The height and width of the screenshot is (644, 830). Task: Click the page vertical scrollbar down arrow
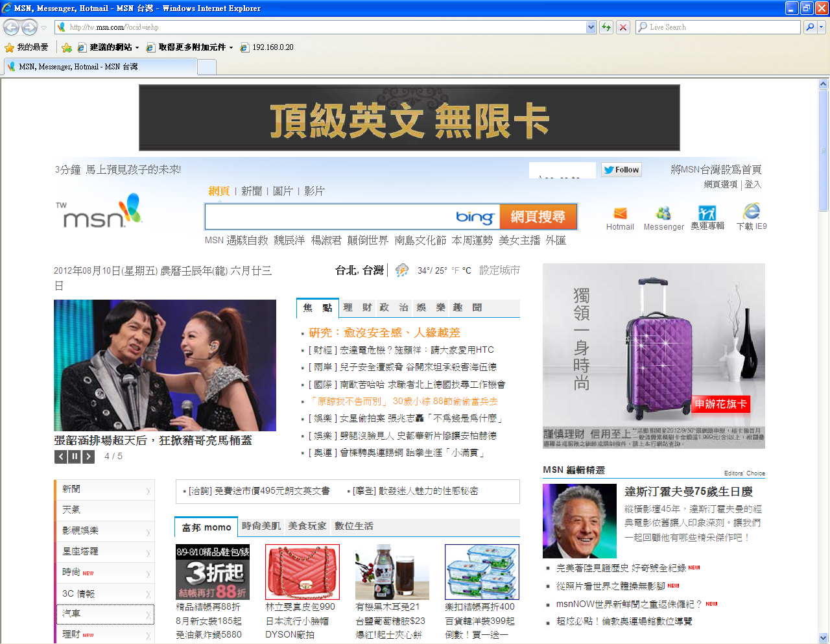(824, 638)
